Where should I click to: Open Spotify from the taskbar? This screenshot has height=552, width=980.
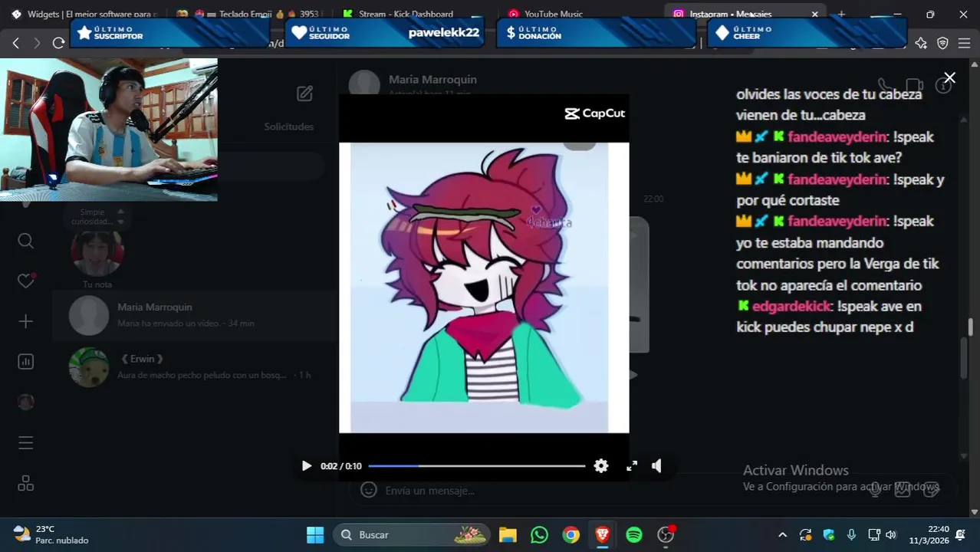coord(634,534)
